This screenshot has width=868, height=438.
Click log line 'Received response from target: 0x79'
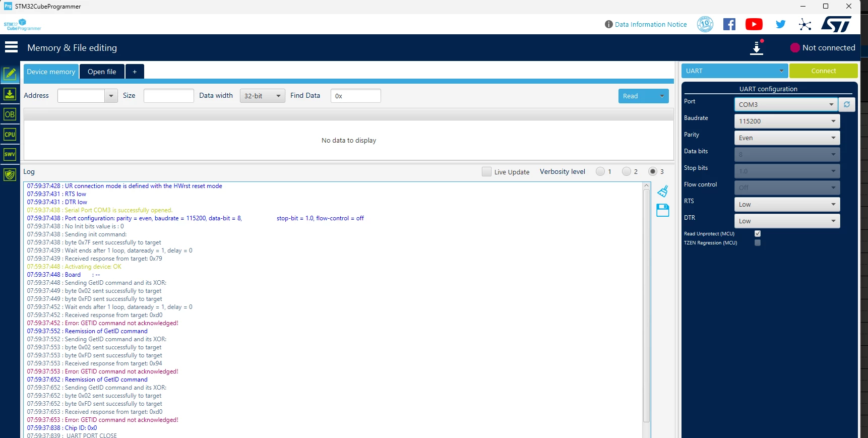(x=95, y=259)
